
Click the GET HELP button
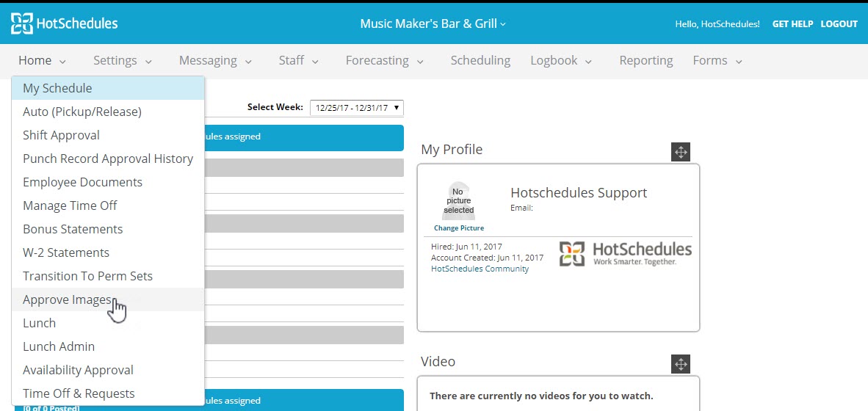792,24
